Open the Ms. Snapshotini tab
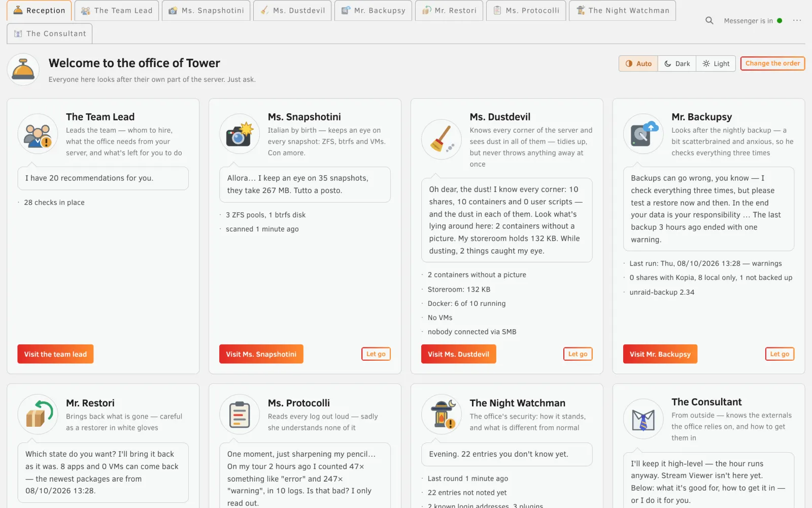 [206, 11]
